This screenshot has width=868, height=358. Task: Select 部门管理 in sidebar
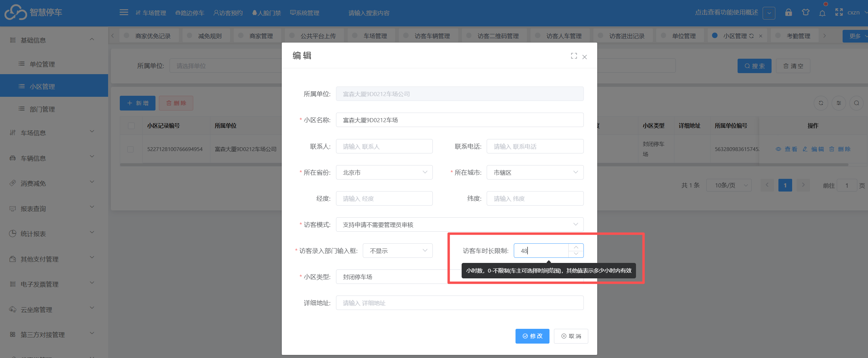(54, 109)
